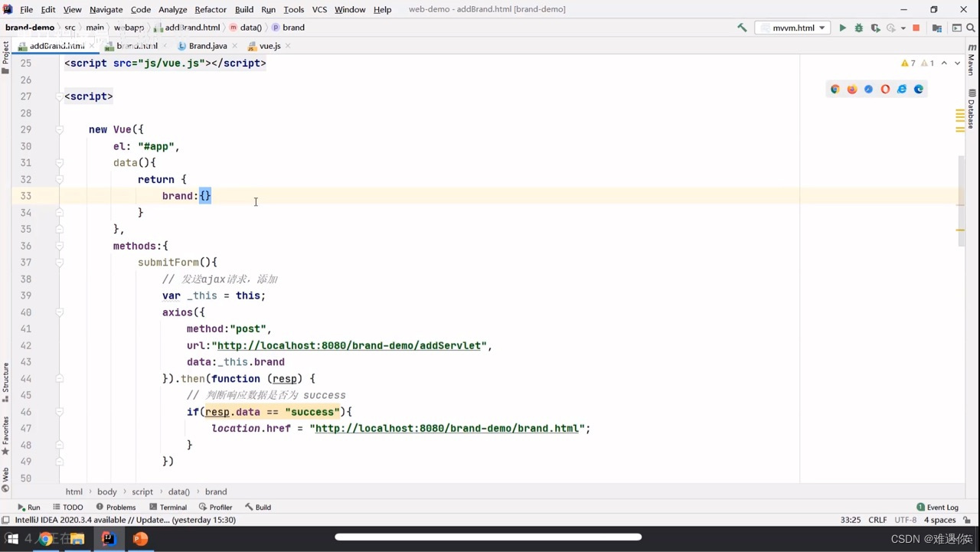Open page in Internet Explorer
This screenshot has width=980, height=552.
[x=902, y=89]
